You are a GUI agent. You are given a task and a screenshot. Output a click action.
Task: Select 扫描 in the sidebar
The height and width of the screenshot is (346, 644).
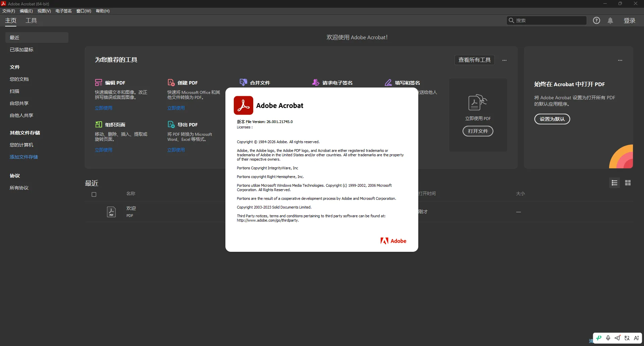[x=14, y=91]
